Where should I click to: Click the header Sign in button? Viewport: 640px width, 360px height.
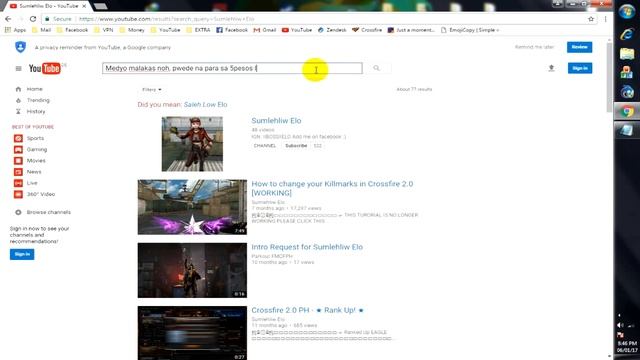[x=580, y=68]
